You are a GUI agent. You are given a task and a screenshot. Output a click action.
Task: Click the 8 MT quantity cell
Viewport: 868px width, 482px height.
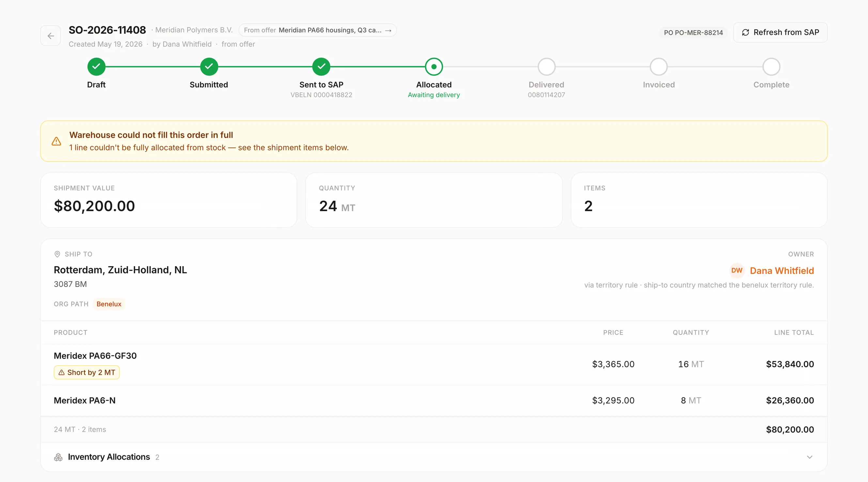point(691,400)
